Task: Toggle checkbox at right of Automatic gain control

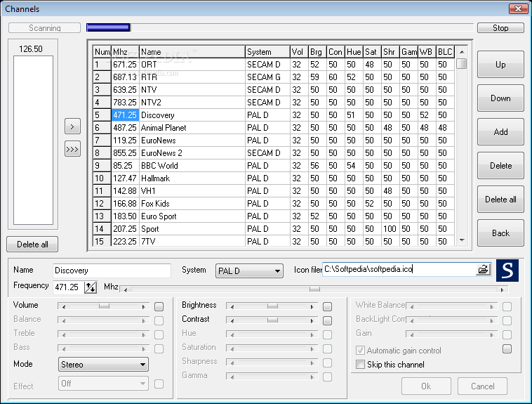Action: click(507, 349)
